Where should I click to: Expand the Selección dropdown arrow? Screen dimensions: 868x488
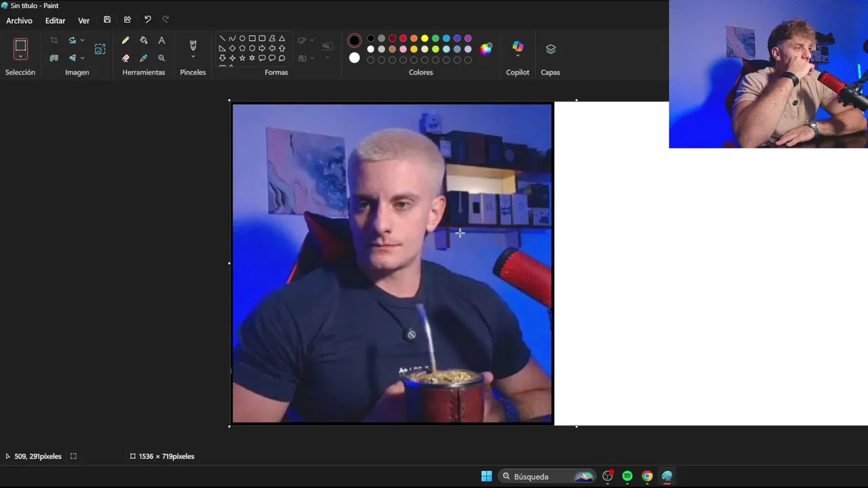(x=20, y=56)
